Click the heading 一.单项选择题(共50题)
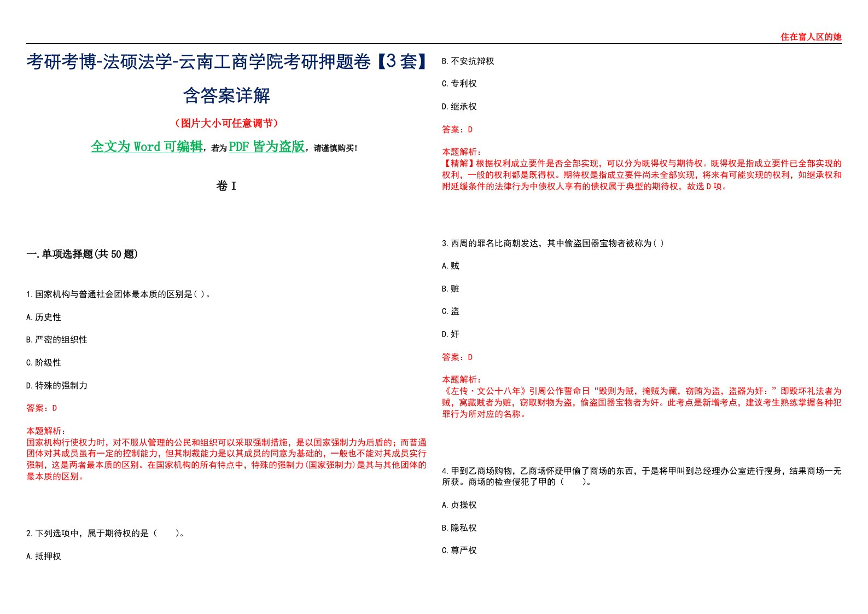The image size is (868, 614). 82,254
